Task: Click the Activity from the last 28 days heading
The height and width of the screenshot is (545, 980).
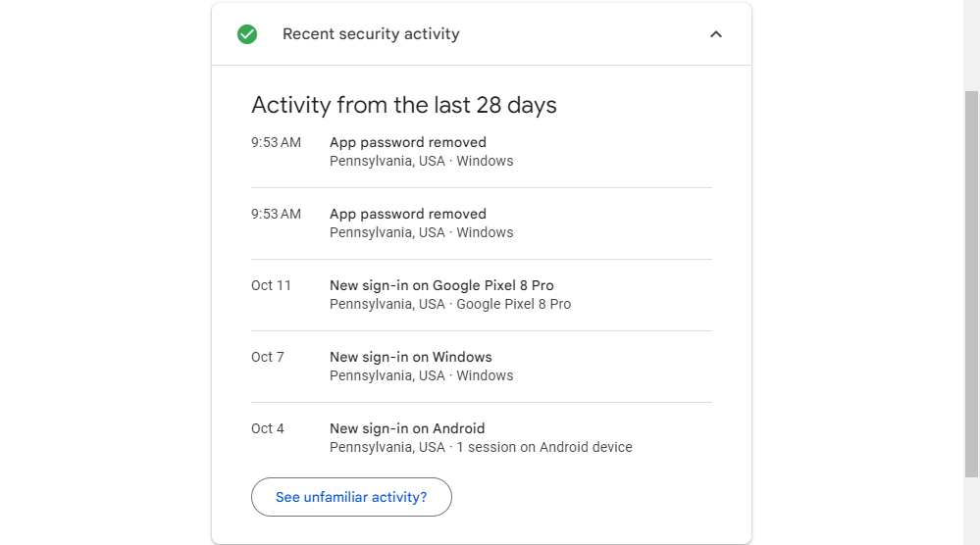Action: click(404, 105)
